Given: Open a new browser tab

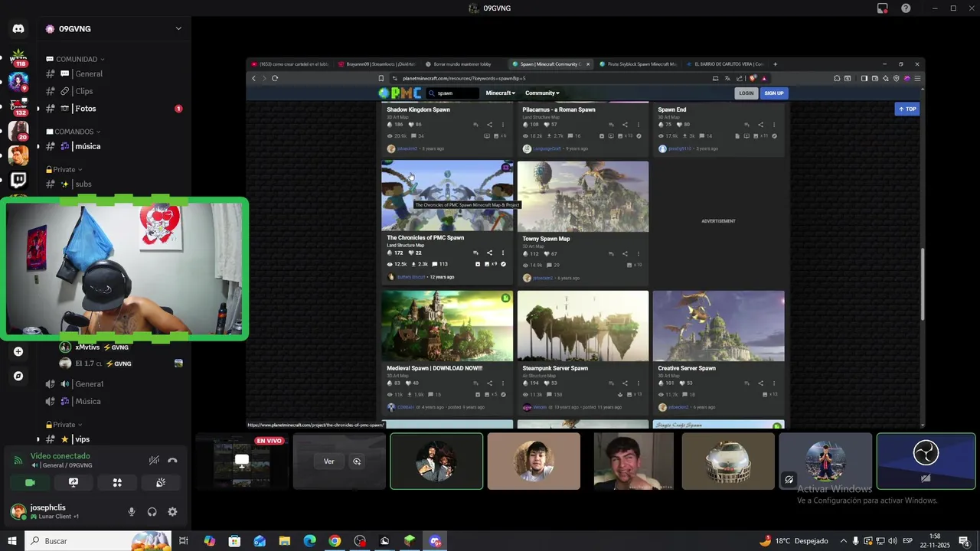Looking at the screenshot, I should 775,64.
